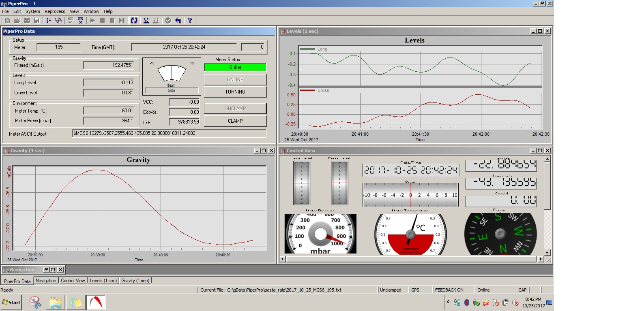This screenshot has width=644, height=311.
Task: Click the play playback toolbar button
Action: tap(92, 21)
